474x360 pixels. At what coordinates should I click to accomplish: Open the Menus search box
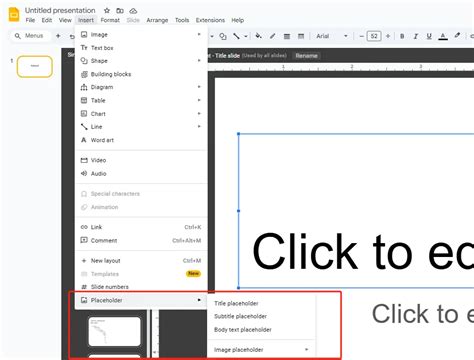pos(29,36)
